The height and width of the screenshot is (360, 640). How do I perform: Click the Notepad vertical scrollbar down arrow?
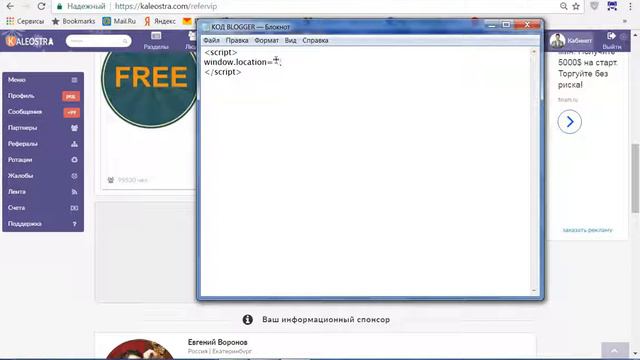(x=534, y=291)
